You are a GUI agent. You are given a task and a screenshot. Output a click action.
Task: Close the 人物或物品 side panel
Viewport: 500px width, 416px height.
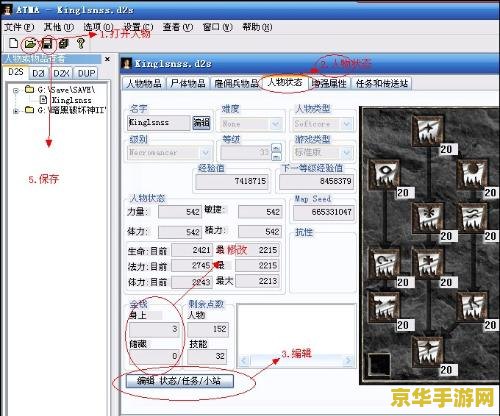107,59
